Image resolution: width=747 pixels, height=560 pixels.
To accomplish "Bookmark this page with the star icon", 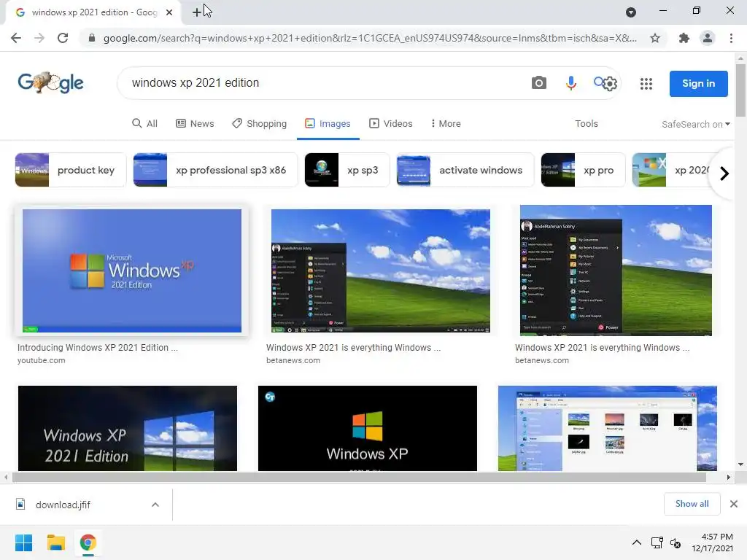I will (655, 38).
